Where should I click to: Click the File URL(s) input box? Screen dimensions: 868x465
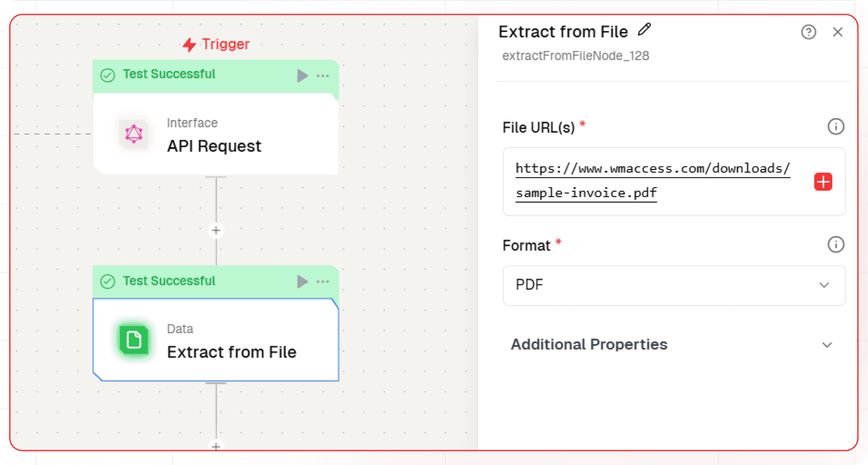click(x=674, y=182)
